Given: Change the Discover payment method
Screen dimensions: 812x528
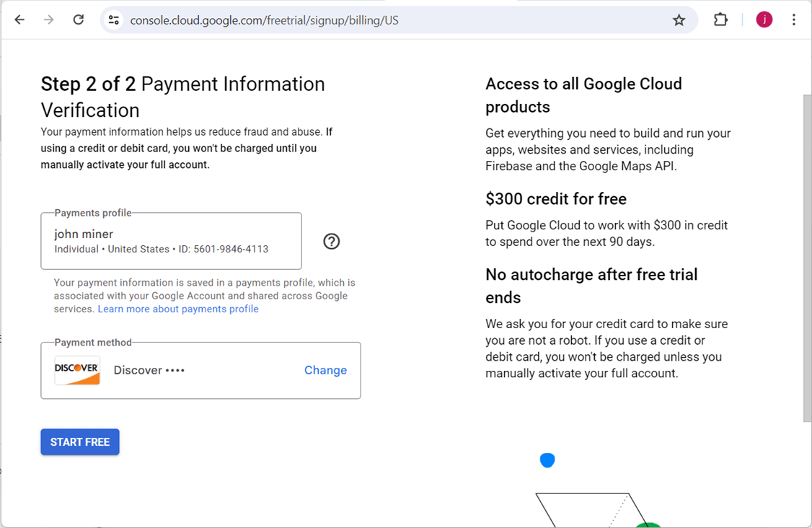Looking at the screenshot, I should (x=325, y=370).
